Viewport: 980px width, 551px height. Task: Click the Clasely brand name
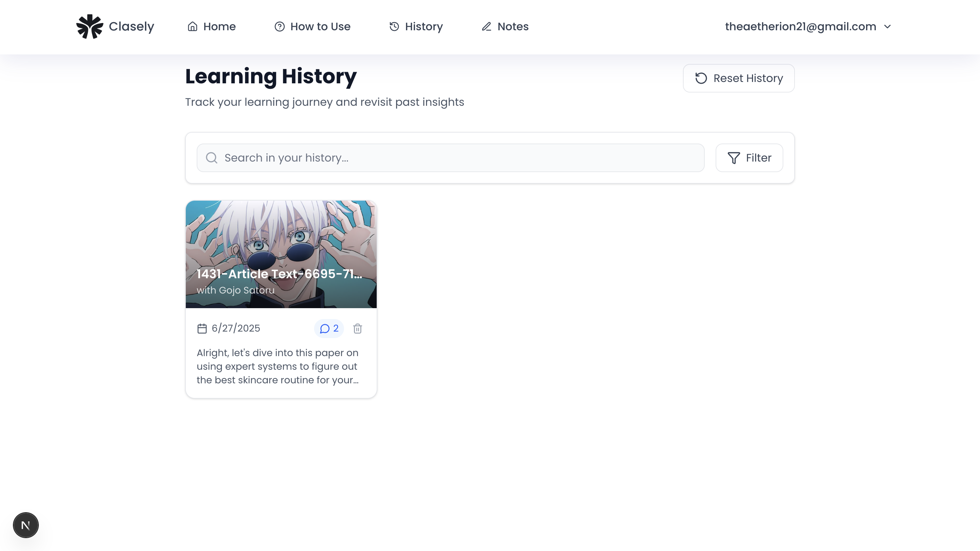(131, 26)
